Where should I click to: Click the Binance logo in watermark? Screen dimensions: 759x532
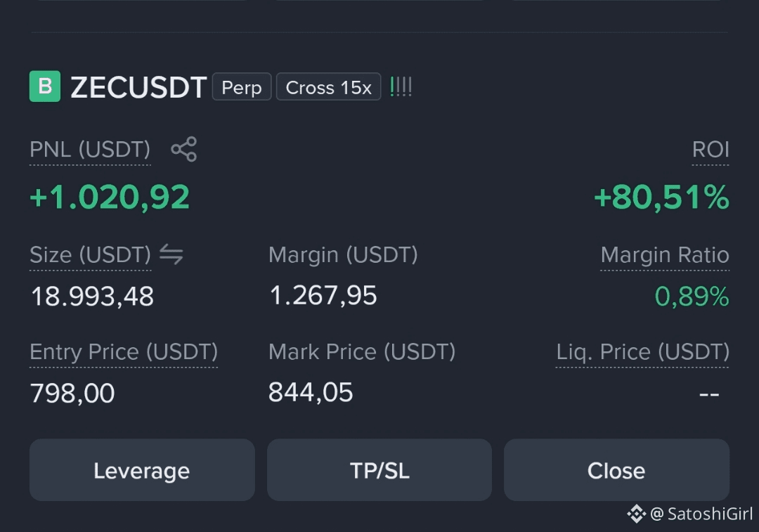(x=637, y=514)
